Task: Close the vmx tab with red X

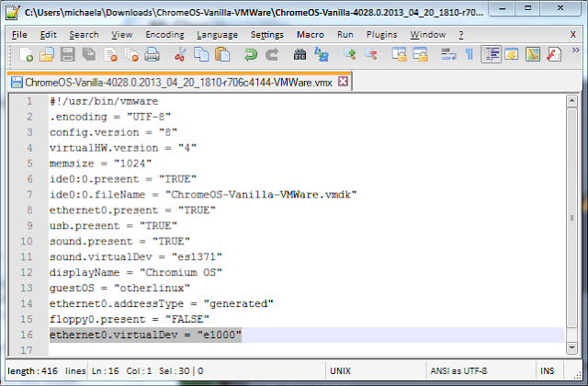Action: (x=343, y=82)
